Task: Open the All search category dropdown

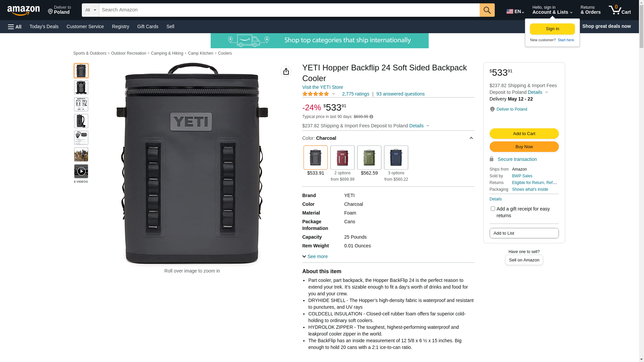Action: (x=91, y=10)
